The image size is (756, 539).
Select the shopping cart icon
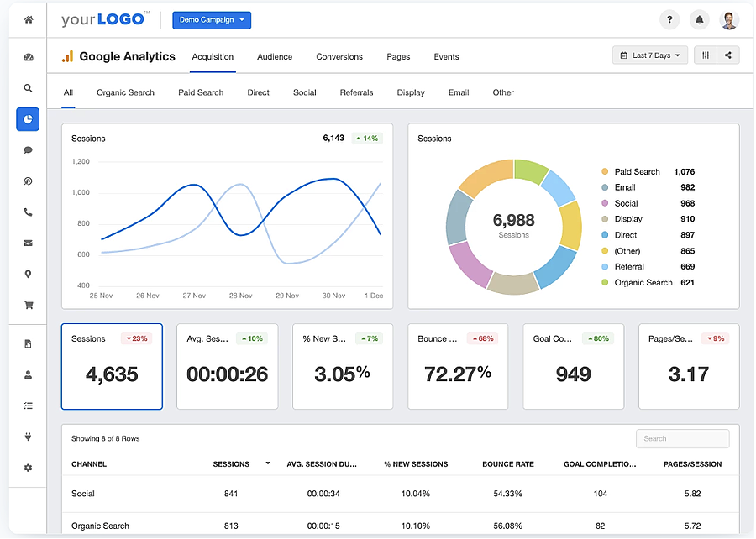tap(28, 305)
